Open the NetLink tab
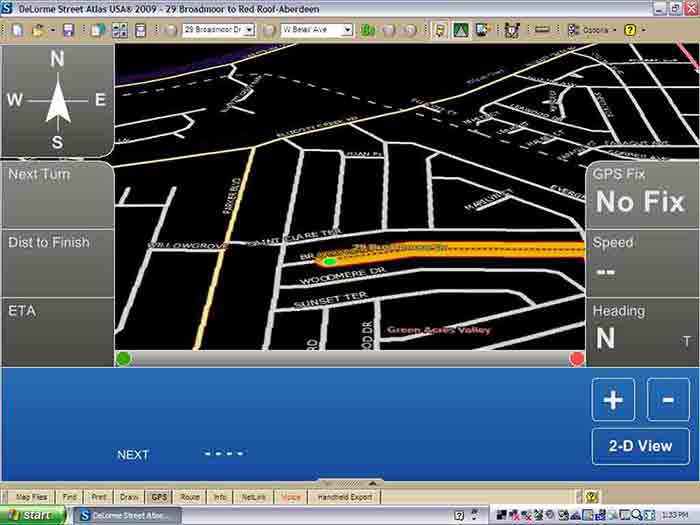Screen dimensions: 700x525 click(254, 496)
